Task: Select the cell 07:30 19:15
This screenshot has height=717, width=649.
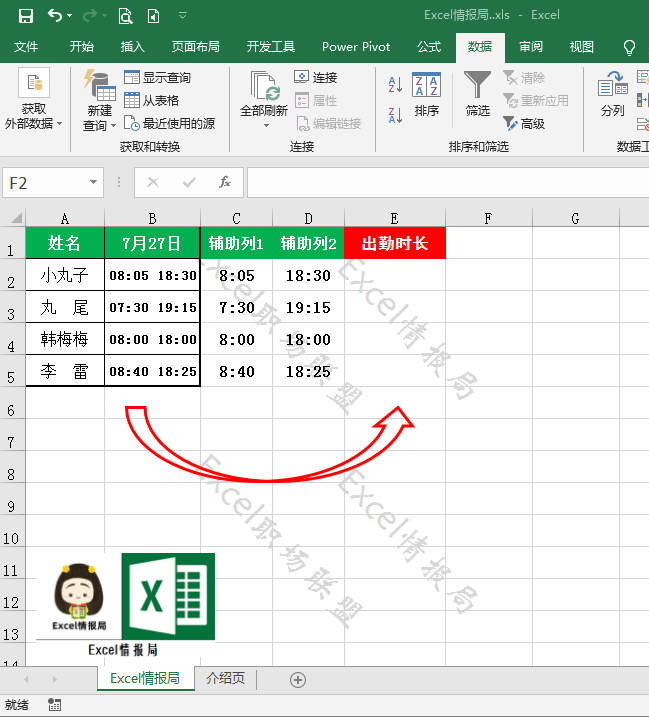Action: click(x=152, y=307)
